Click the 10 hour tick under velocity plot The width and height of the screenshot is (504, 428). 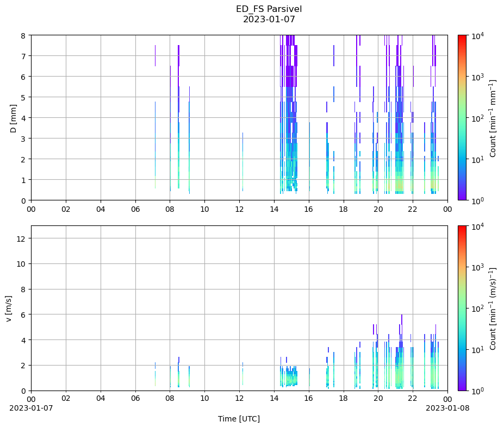tap(205, 399)
